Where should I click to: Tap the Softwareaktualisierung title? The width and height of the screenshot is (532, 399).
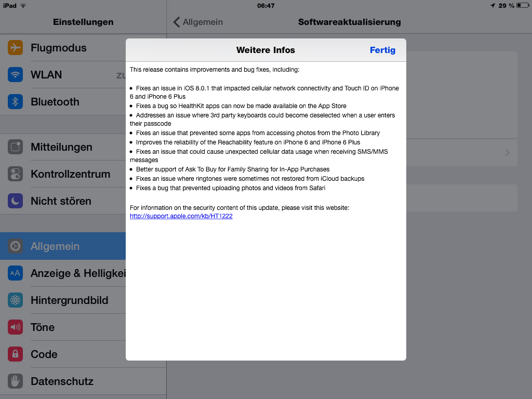pyautogui.click(x=350, y=22)
